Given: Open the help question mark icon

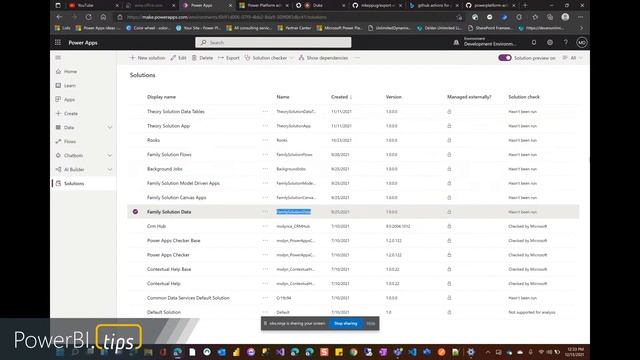Looking at the screenshot, I should pos(566,42).
